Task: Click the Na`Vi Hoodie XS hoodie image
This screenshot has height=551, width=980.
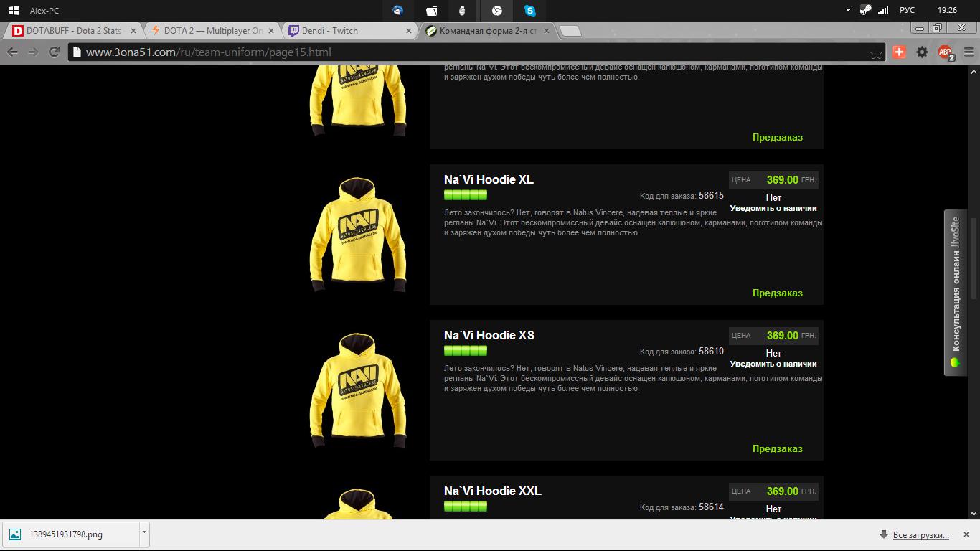Action: click(357, 390)
